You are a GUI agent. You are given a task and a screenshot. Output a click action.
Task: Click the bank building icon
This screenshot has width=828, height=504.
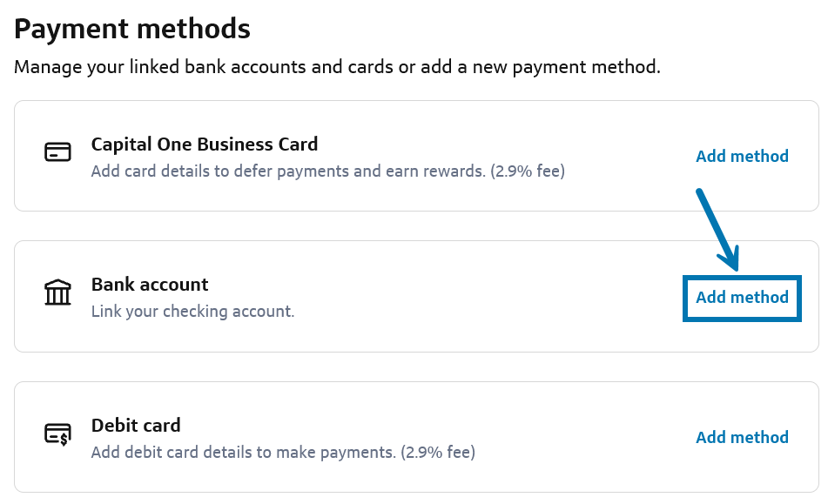tap(57, 292)
